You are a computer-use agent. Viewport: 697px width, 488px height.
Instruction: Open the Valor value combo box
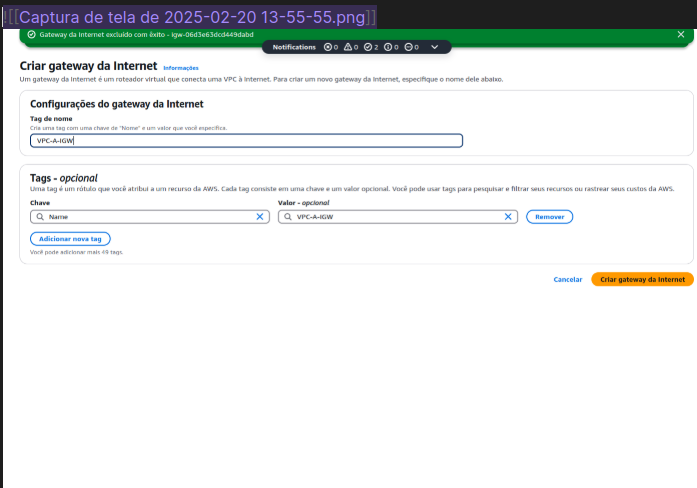tap(396, 216)
